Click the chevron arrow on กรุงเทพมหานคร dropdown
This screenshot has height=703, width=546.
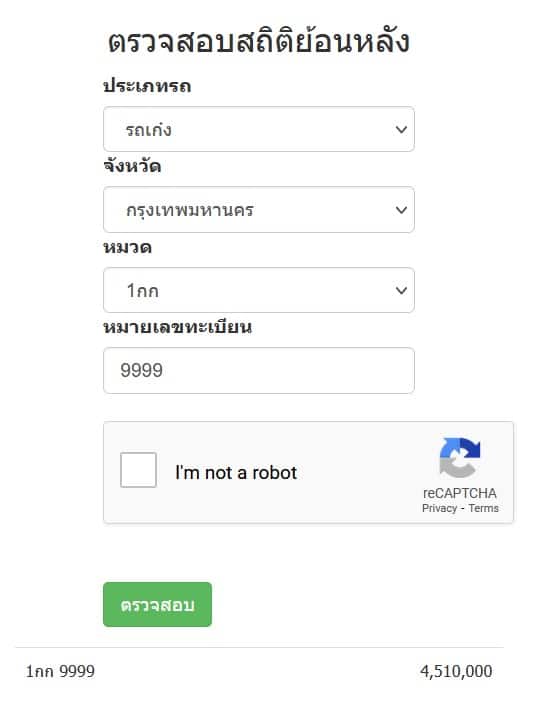click(x=401, y=210)
